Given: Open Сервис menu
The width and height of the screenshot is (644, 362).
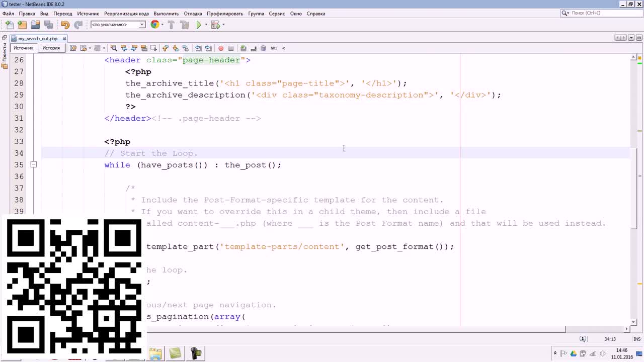Looking at the screenshot, I should (x=277, y=14).
